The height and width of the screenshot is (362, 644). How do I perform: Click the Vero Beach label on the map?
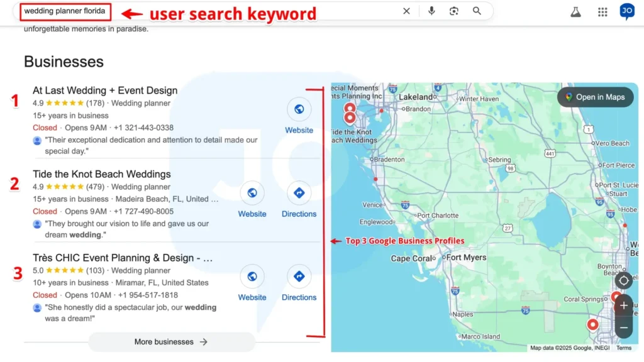pyautogui.click(x=613, y=143)
